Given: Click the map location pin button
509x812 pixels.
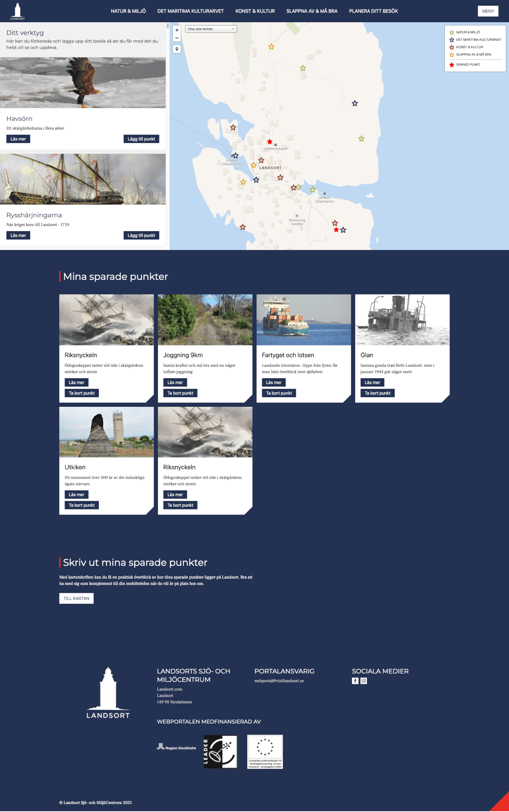Looking at the screenshot, I should pyautogui.click(x=177, y=49).
